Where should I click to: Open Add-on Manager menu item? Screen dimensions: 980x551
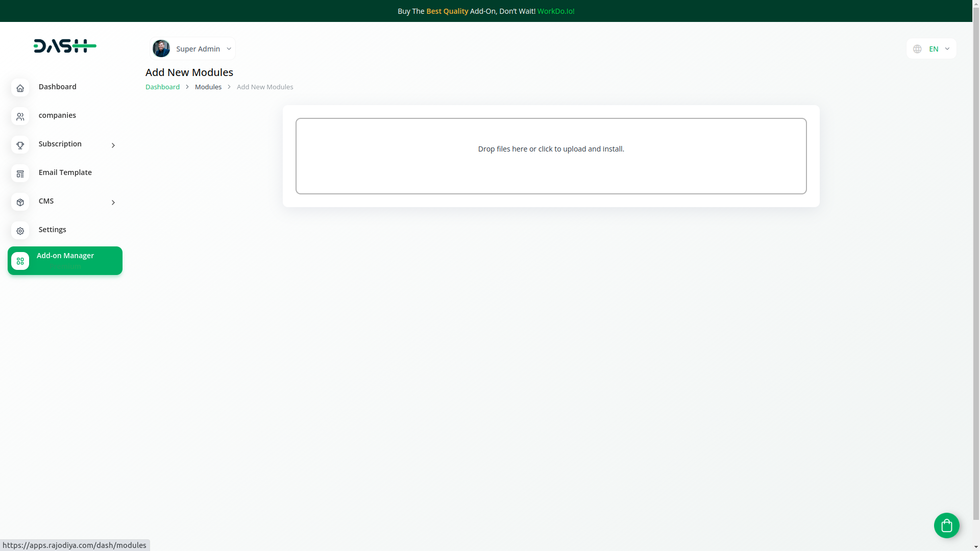65,261
